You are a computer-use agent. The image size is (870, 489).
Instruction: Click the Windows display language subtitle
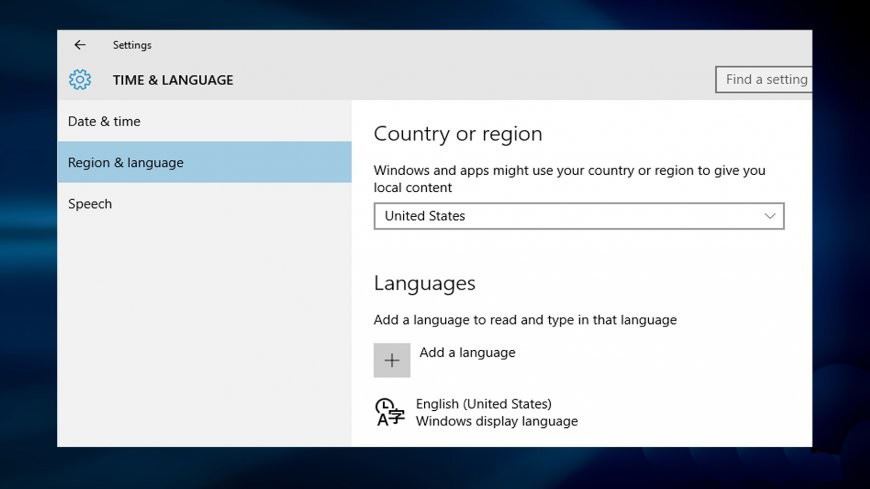click(x=497, y=421)
